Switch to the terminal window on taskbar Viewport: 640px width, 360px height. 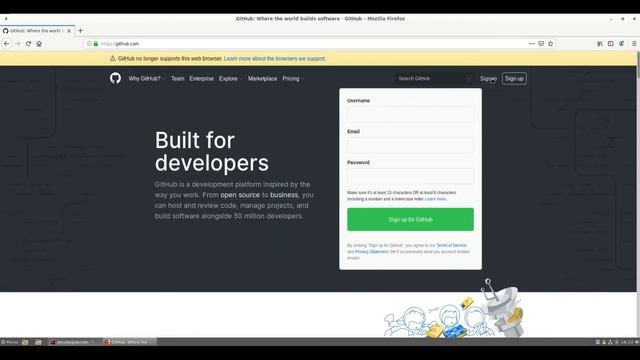[73, 342]
